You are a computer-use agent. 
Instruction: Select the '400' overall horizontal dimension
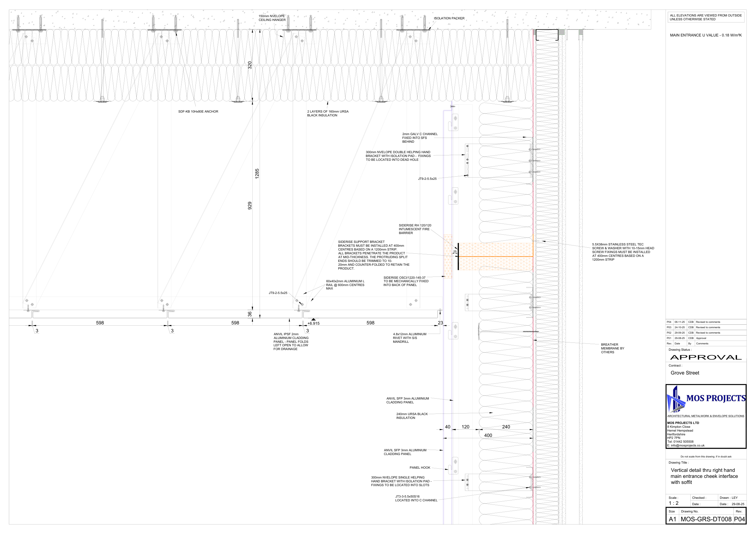[x=488, y=435]
